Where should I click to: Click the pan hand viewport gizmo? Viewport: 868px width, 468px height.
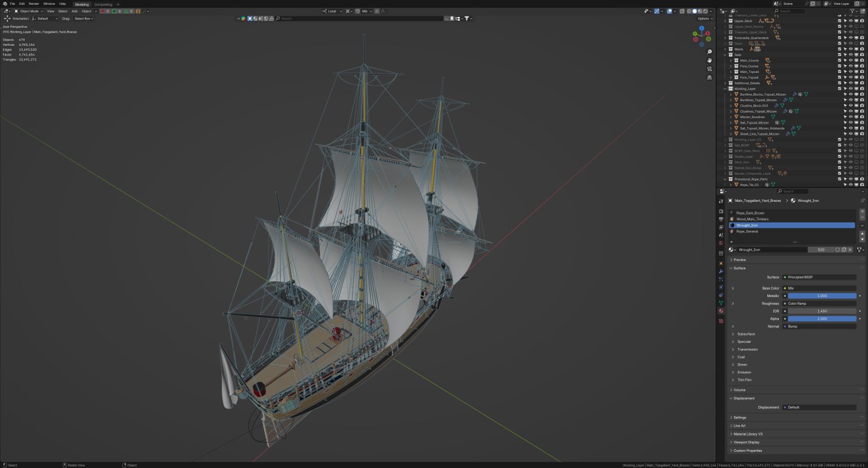coord(709,60)
